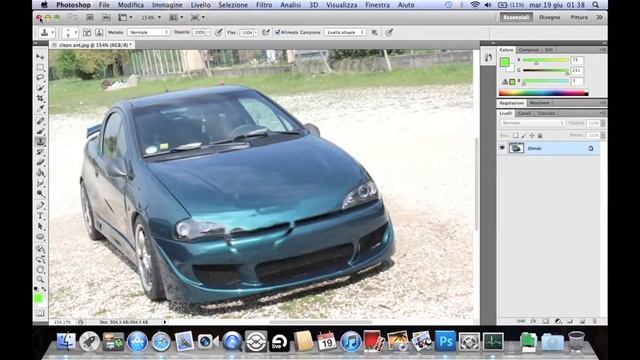Select the Clone Stamp tool in toolbox
The image size is (640, 360).
click(x=40, y=142)
